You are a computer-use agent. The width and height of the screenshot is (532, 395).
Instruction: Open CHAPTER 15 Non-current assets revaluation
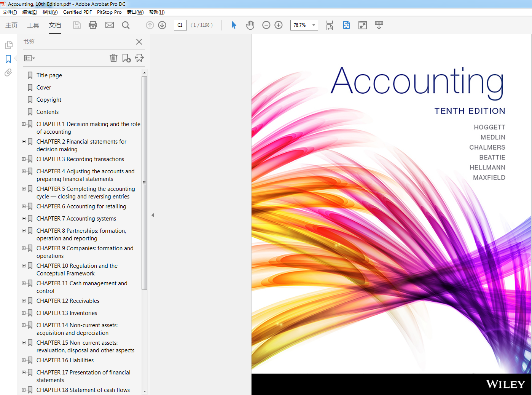(x=85, y=347)
